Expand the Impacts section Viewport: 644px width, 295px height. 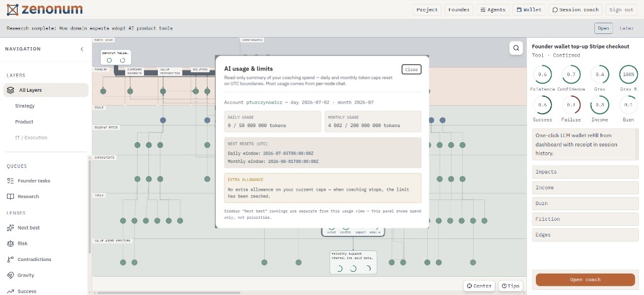tap(586, 172)
